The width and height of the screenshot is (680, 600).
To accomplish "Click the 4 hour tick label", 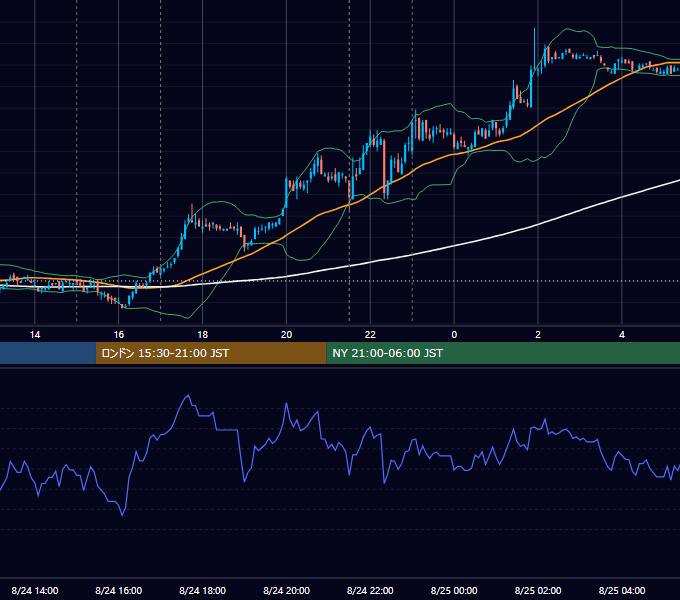I will click(x=622, y=335).
